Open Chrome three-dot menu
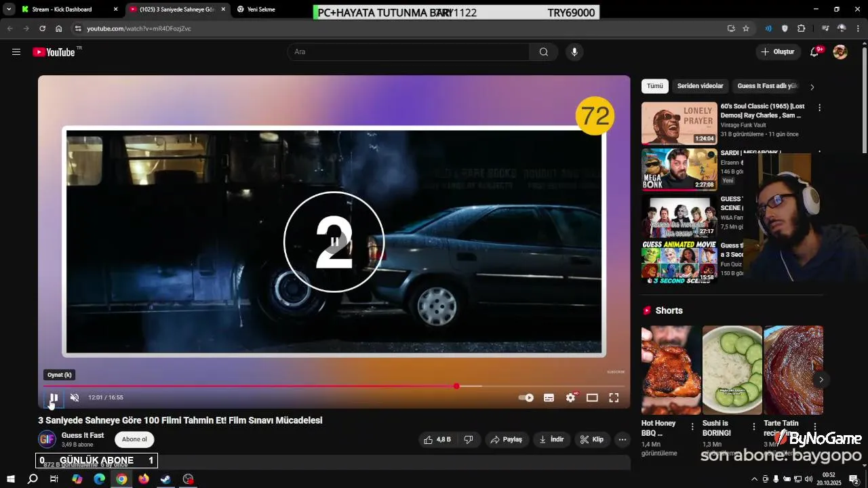This screenshot has width=868, height=488. point(859,28)
